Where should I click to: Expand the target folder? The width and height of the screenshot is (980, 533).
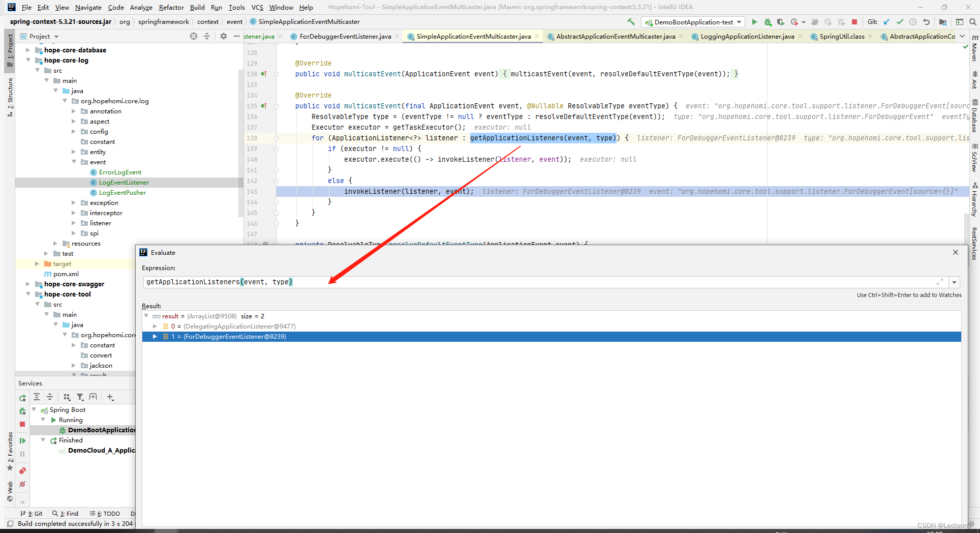click(x=37, y=263)
